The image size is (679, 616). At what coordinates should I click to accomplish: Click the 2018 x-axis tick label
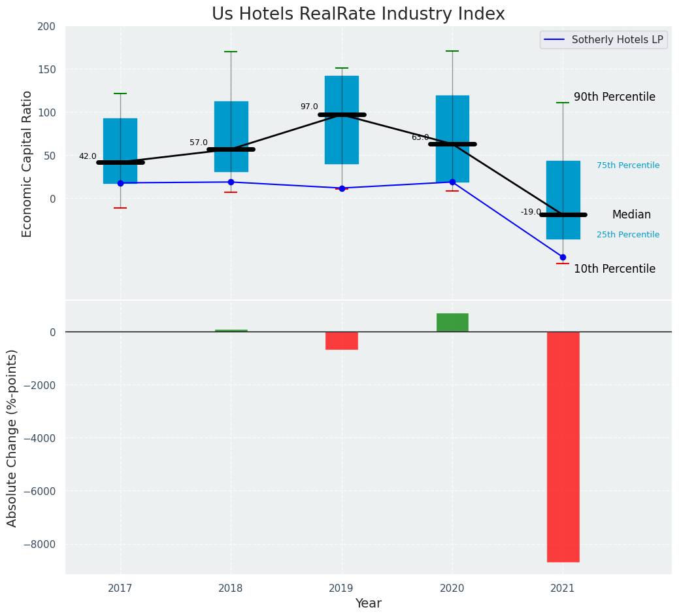pyautogui.click(x=231, y=589)
